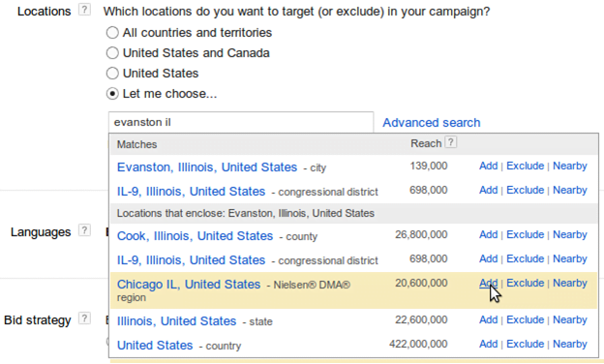604x364 pixels.
Task: Select United States country result
Action: point(155,346)
